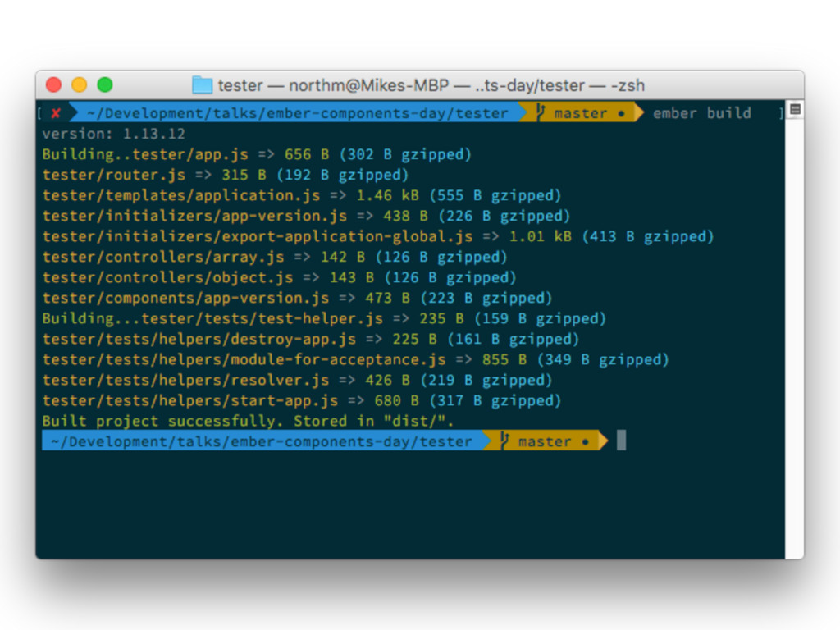Screen dimensions: 840x630
Task: Click the terminal cursor block
Action: click(x=622, y=441)
